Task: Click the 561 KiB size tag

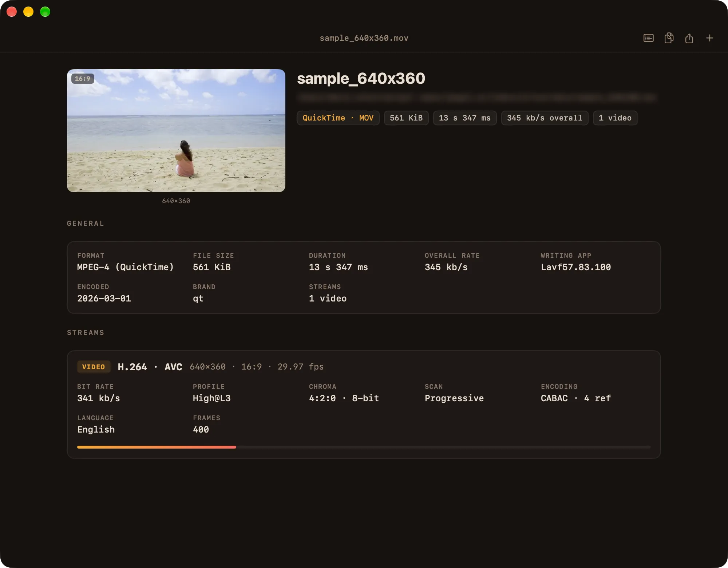Action: click(406, 118)
